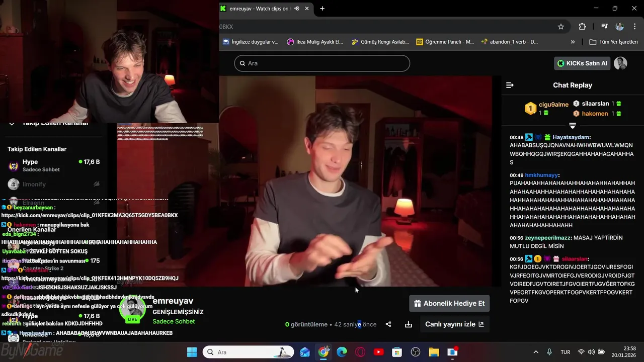Click the address bar URL text
This screenshot has width=644, height=362.
226,27
